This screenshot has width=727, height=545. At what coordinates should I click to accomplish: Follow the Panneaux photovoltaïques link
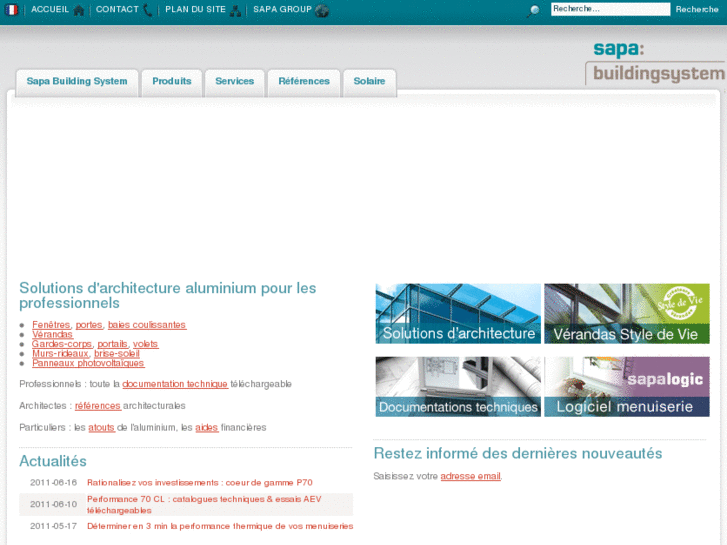click(88, 363)
